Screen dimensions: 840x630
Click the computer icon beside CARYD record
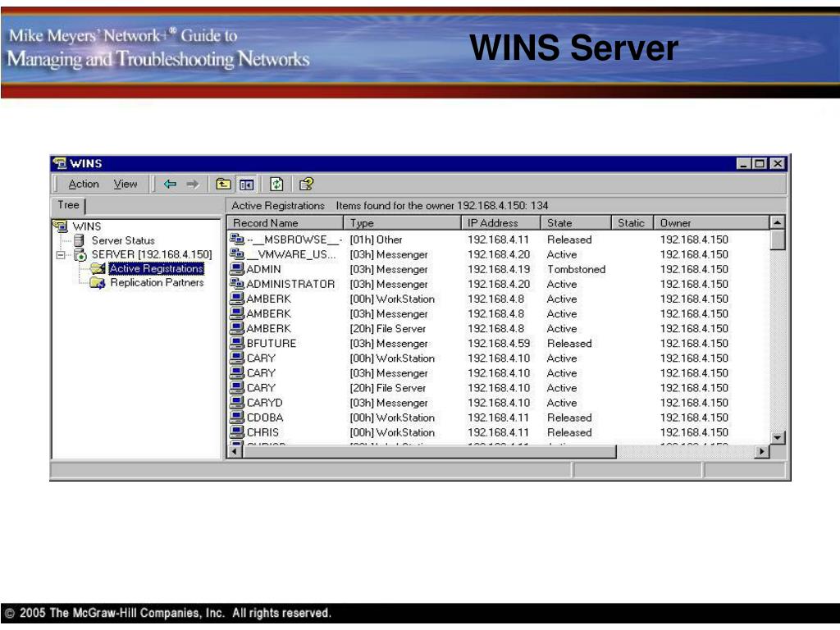pos(237,402)
